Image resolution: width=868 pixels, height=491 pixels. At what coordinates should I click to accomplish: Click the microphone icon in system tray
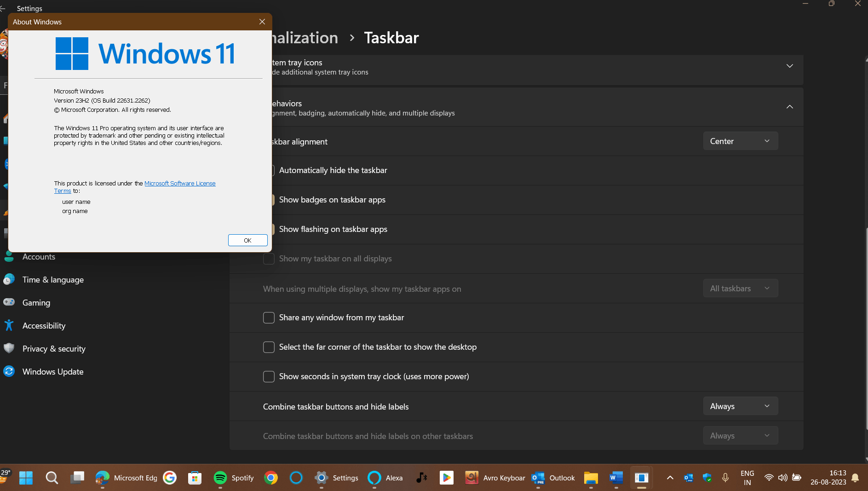[725, 478]
